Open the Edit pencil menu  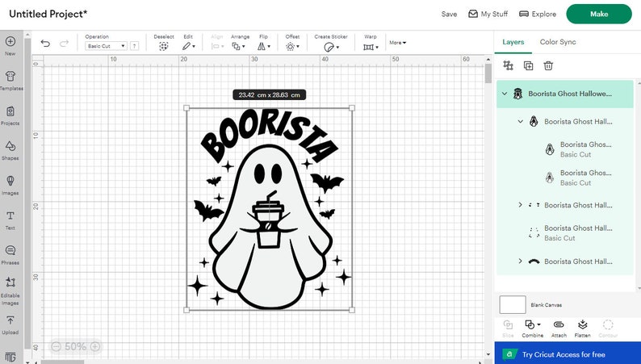[x=188, y=46]
